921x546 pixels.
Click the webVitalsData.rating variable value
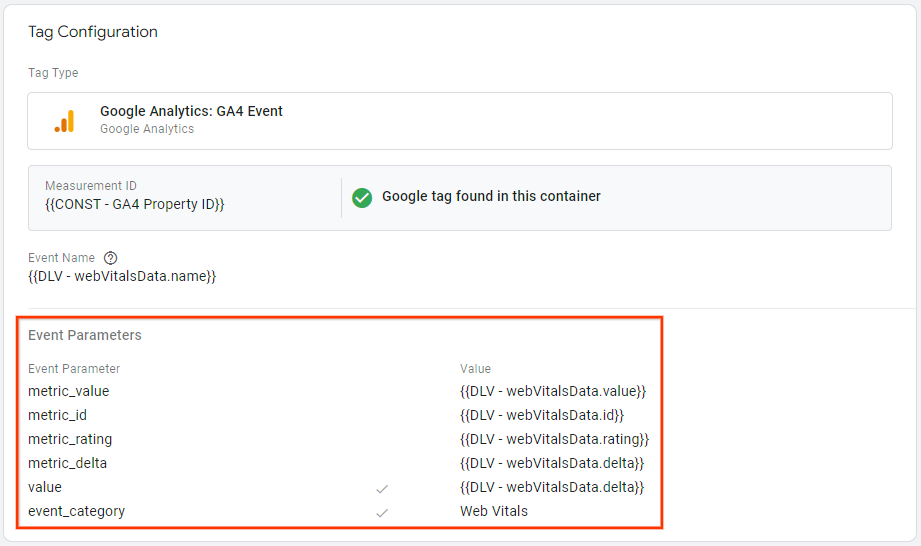point(554,439)
